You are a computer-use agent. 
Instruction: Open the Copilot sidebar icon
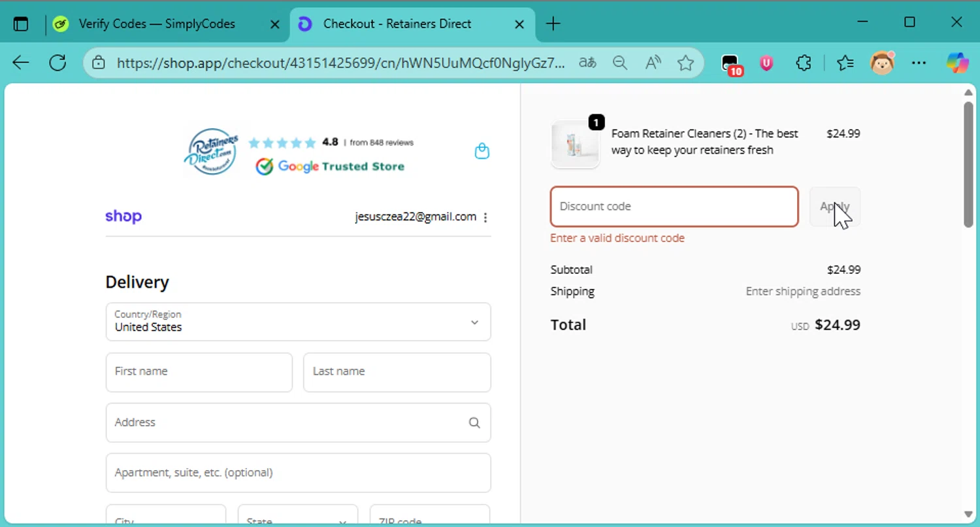coord(958,63)
